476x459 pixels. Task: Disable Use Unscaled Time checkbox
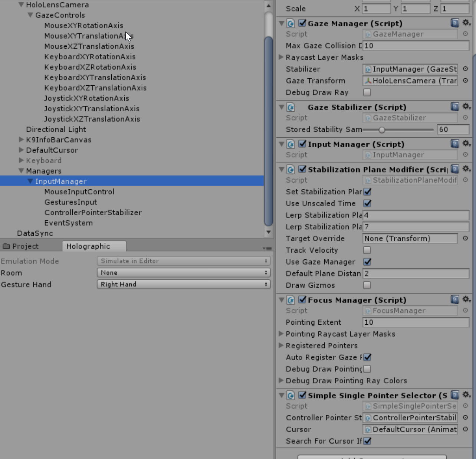click(x=367, y=203)
